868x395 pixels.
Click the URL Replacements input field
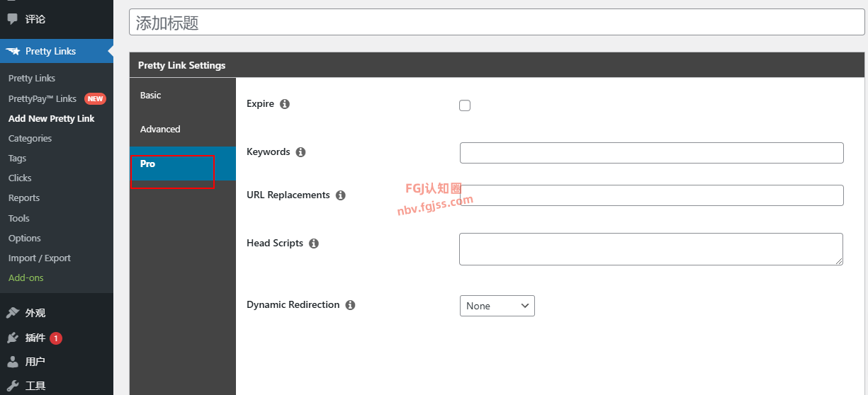(x=652, y=195)
